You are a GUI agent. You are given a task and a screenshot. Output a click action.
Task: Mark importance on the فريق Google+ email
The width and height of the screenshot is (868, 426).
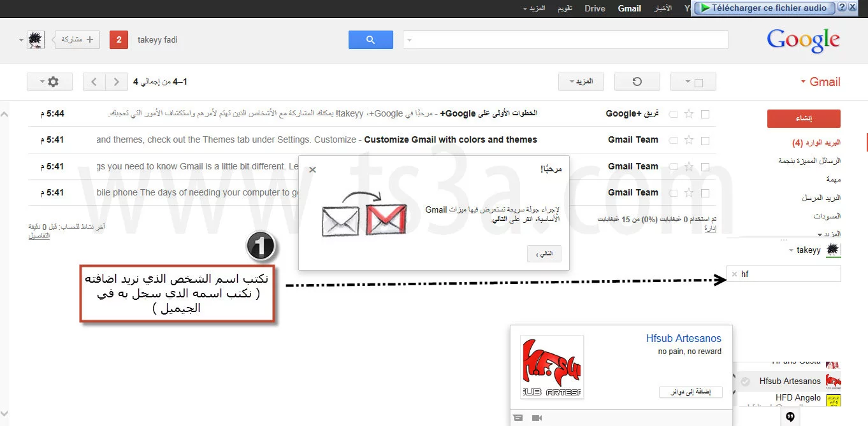[x=673, y=114]
